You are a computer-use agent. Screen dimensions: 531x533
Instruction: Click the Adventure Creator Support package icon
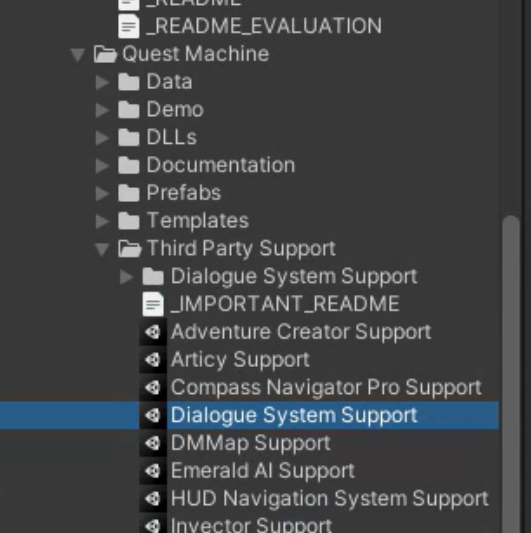click(x=153, y=332)
